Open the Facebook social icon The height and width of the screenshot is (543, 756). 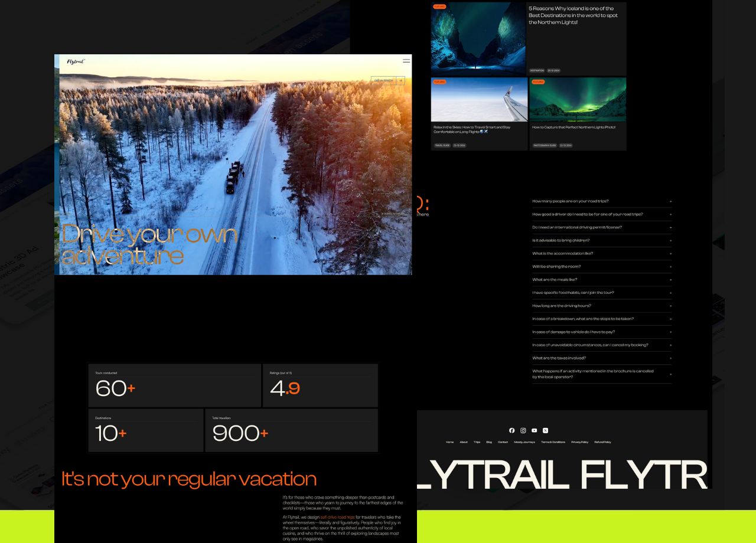(x=511, y=430)
